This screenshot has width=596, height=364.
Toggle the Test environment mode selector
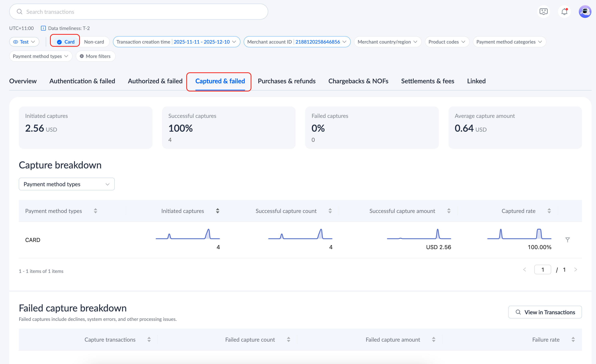click(24, 42)
